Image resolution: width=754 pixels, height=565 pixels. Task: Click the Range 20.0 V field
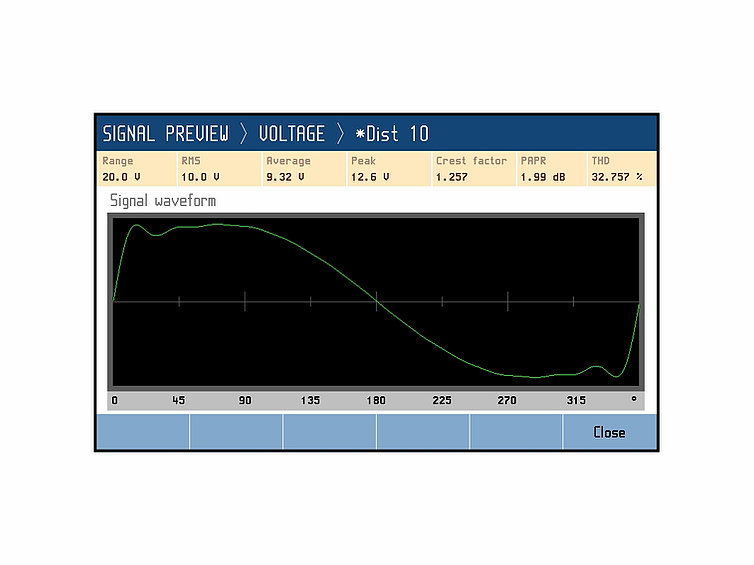click(x=137, y=169)
